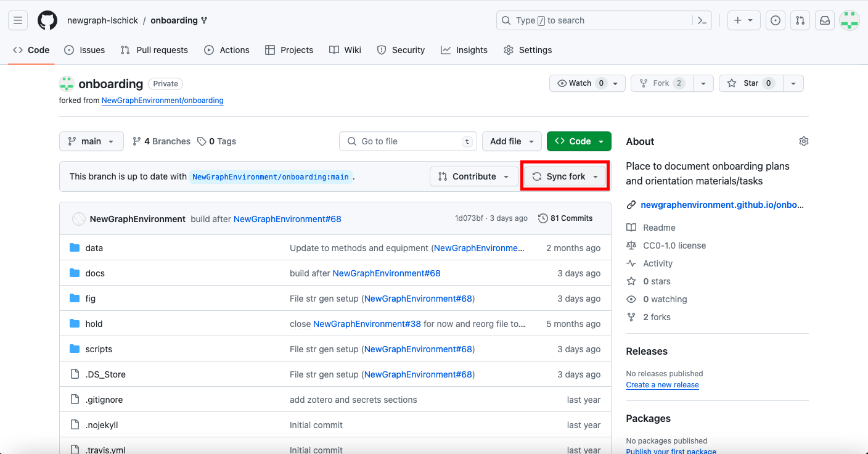Open the Contribute dropdown
Viewport: 868px width, 454px height.
click(x=474, y=176)
